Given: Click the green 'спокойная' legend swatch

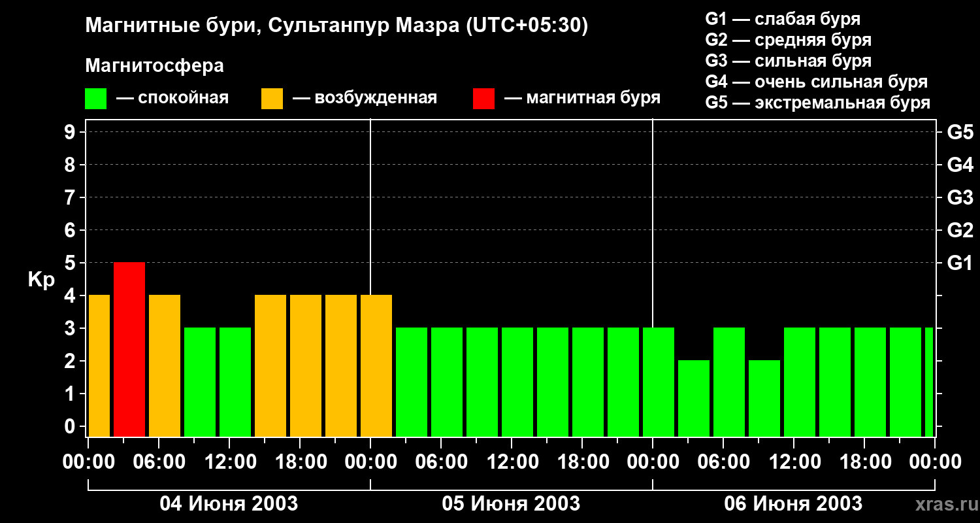Looking at the screenshot, I should [95, 99].
